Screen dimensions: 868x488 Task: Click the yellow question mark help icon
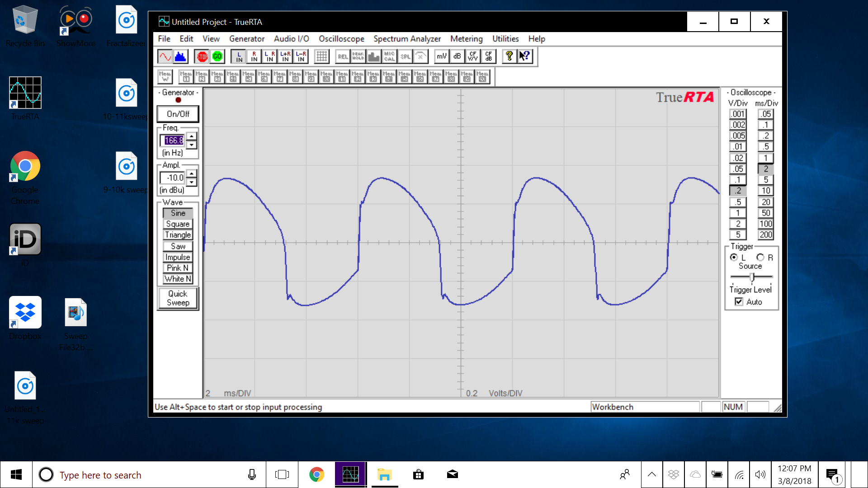click(x=509, y=56)
